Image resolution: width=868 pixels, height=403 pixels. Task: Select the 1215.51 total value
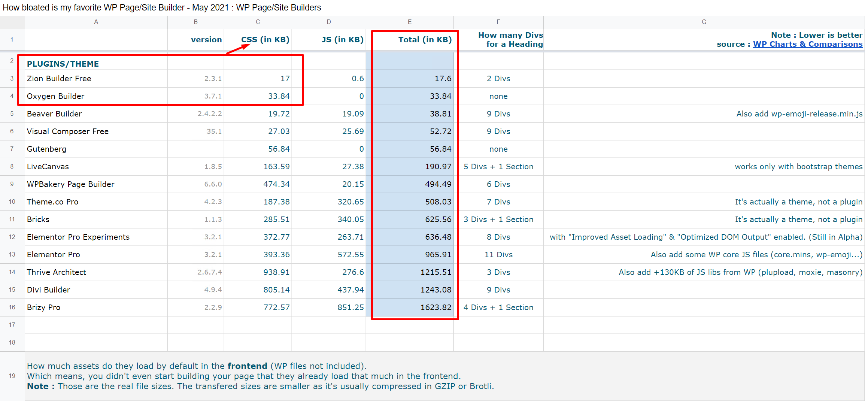pyautogui.click(x=410, y=272)
